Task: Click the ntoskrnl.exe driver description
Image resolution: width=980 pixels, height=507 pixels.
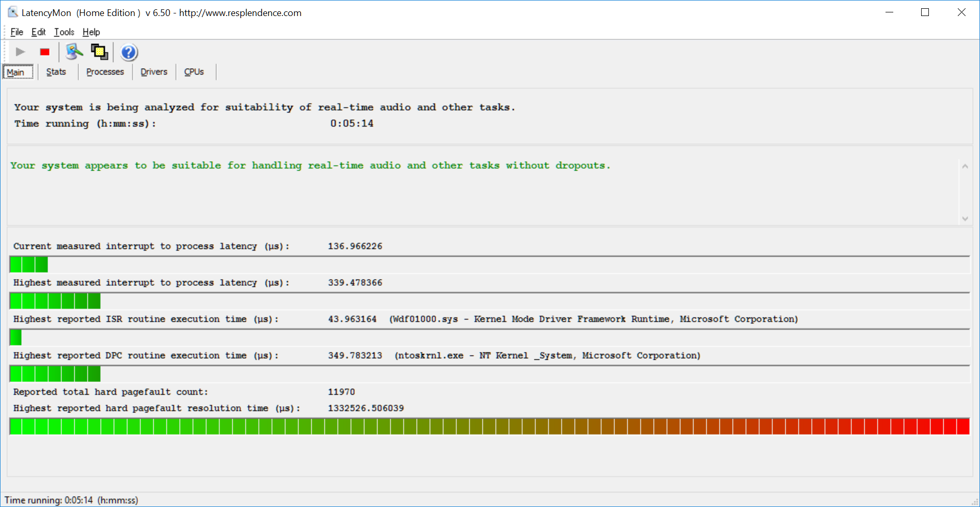Action: [x=548, y=356]
